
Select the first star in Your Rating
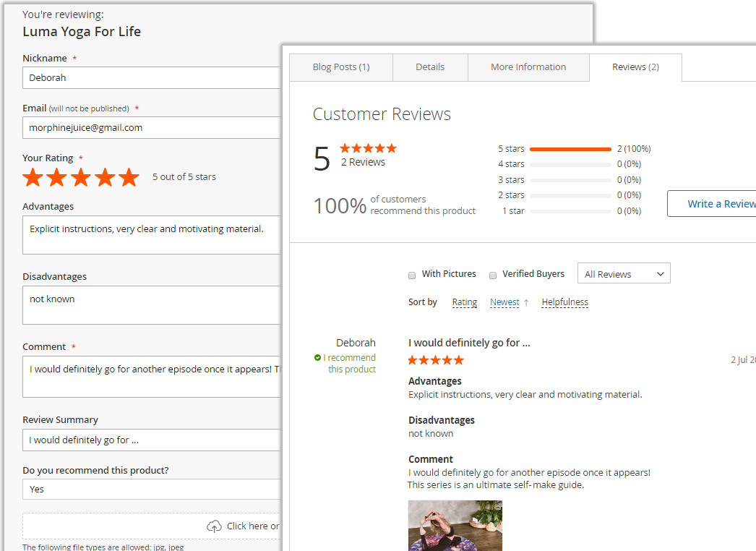pos(33,177)
